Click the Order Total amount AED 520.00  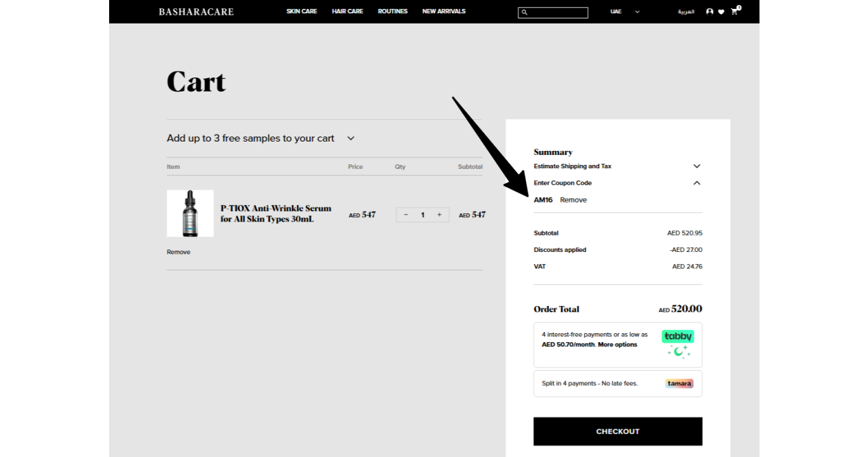pyautogui.click(x=680, y=309)
